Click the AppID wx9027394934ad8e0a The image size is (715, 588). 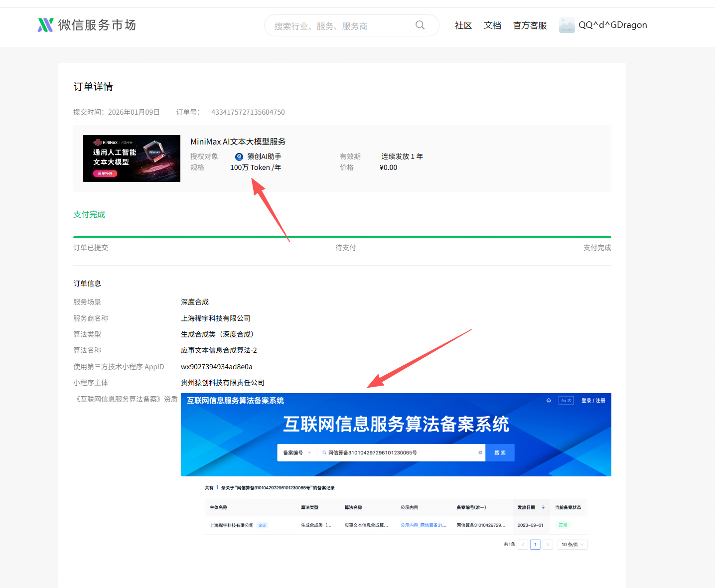tap(217, 367)
